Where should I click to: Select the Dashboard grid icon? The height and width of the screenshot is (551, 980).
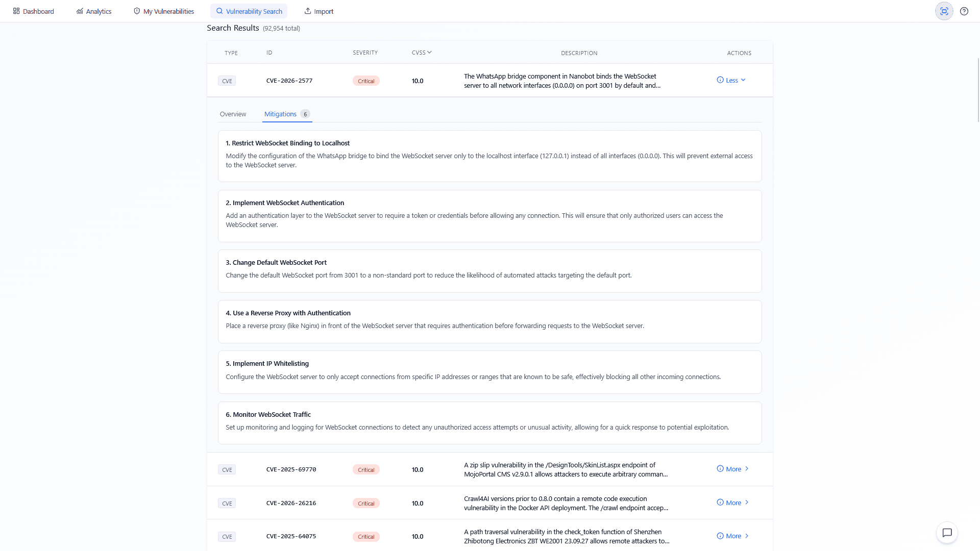[17, 11]
